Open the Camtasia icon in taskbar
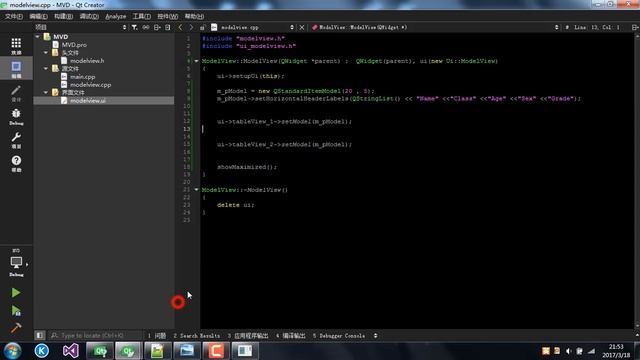Viewport: 640px width, 360px height. [x=216, y=351]
